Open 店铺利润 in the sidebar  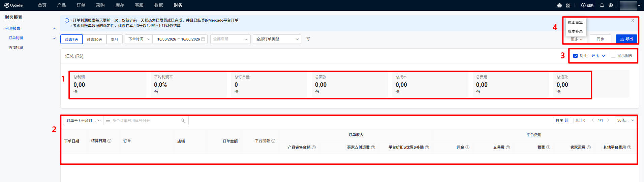pos(16,48)
